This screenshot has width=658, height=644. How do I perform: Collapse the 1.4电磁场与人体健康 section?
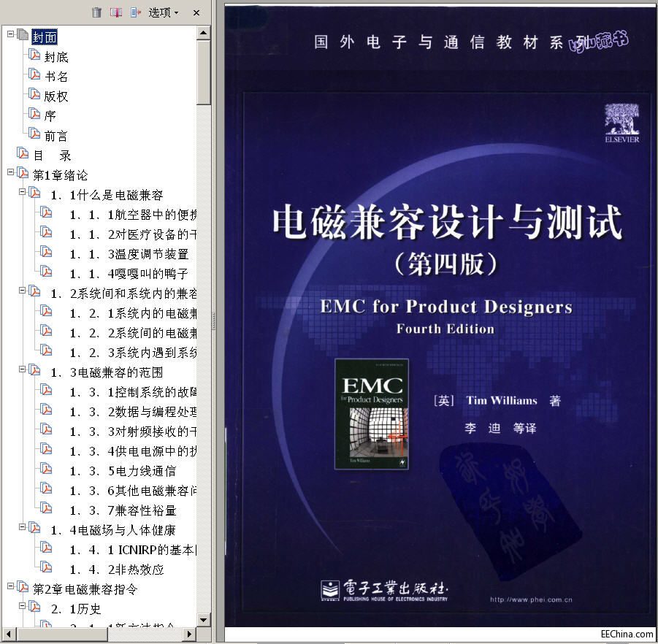[x=22, y=527]
